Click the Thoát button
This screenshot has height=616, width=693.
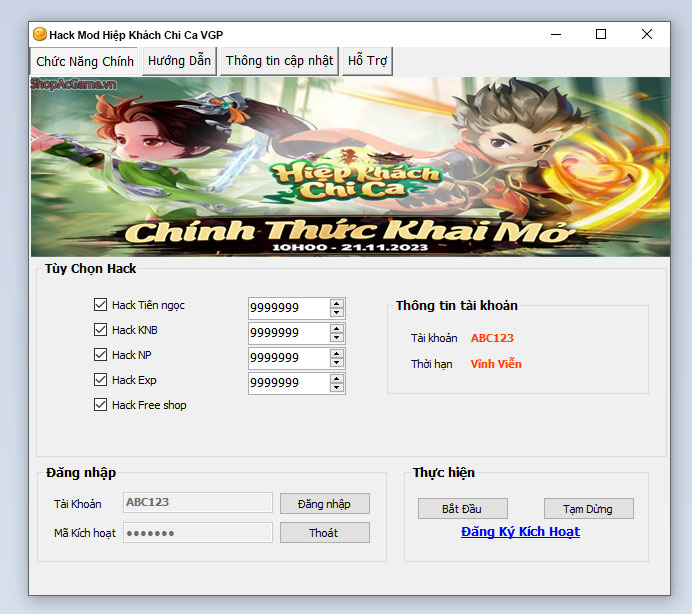(x=324, y=533)
